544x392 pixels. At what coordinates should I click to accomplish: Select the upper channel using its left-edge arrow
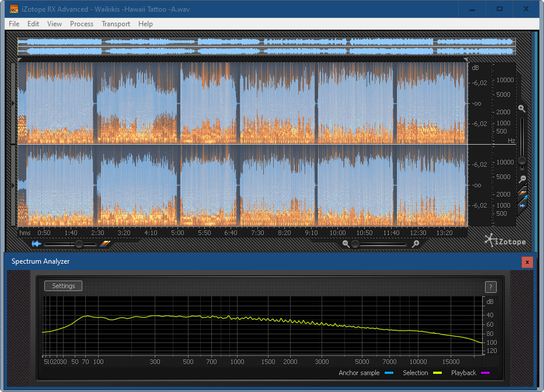(x=14, y=103)
